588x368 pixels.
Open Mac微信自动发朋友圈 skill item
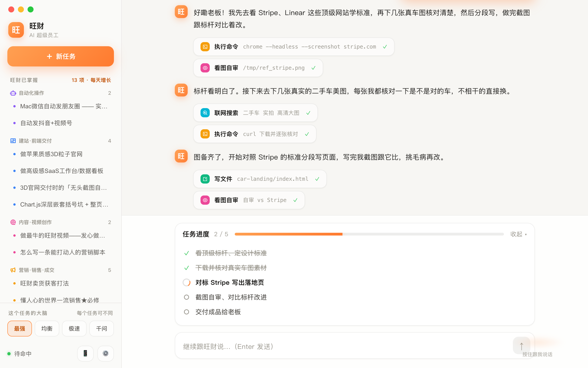click(x=60, y=106)
